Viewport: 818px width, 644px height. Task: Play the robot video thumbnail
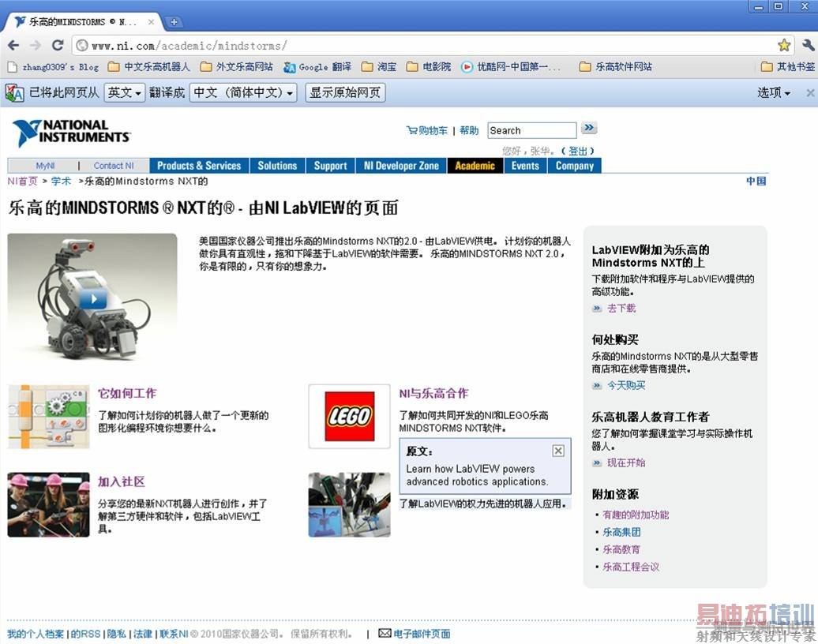pos(93,299)
